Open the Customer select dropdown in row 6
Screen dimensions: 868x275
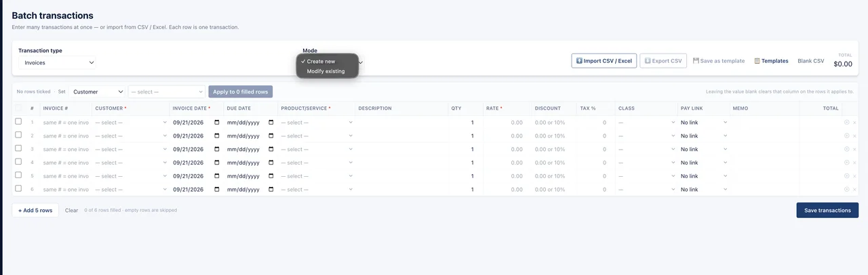pos(131,190)
